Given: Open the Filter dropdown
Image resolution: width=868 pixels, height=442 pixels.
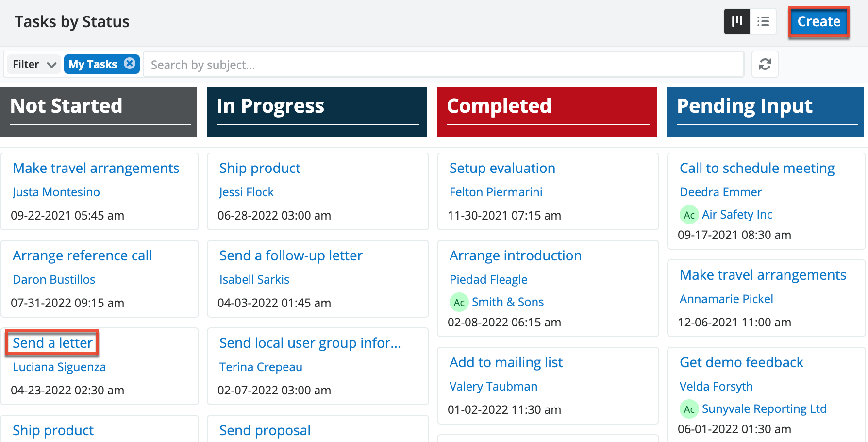Looking at the screenshot, I should click(33, 64).
